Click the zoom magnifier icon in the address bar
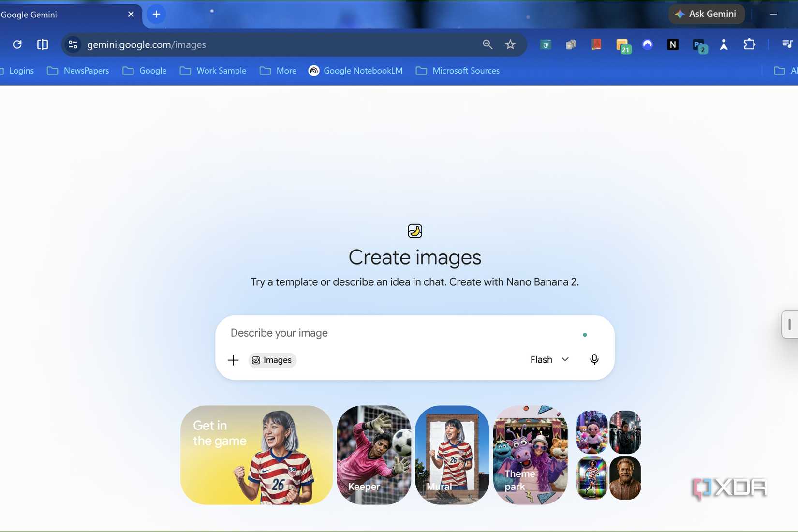Viewport: 798px width, 532px height. point(488,44)
